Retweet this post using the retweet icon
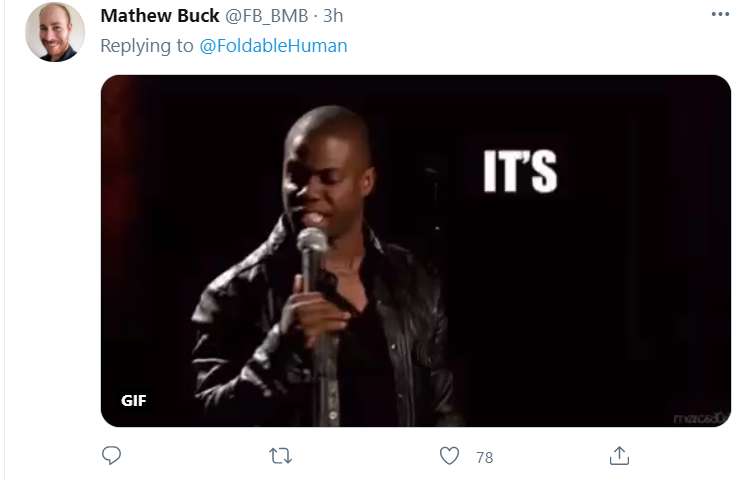This screenshot has height=481, width=746. [x=280, y=456]
